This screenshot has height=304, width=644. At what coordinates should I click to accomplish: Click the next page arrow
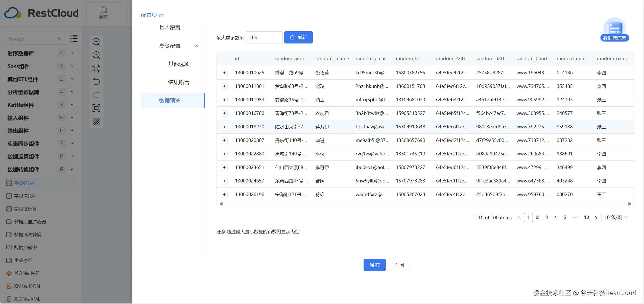(596, 218)
